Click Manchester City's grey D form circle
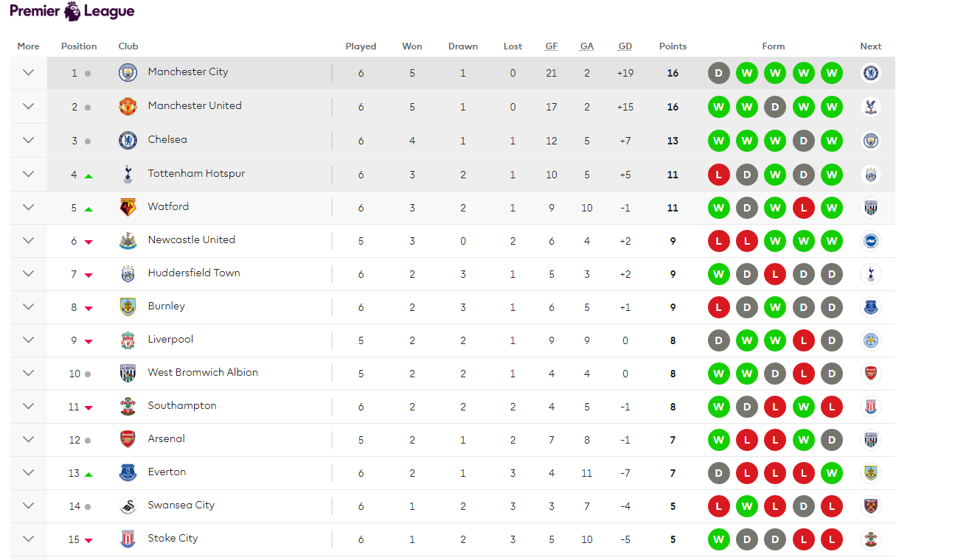 (x=718, y=74)
